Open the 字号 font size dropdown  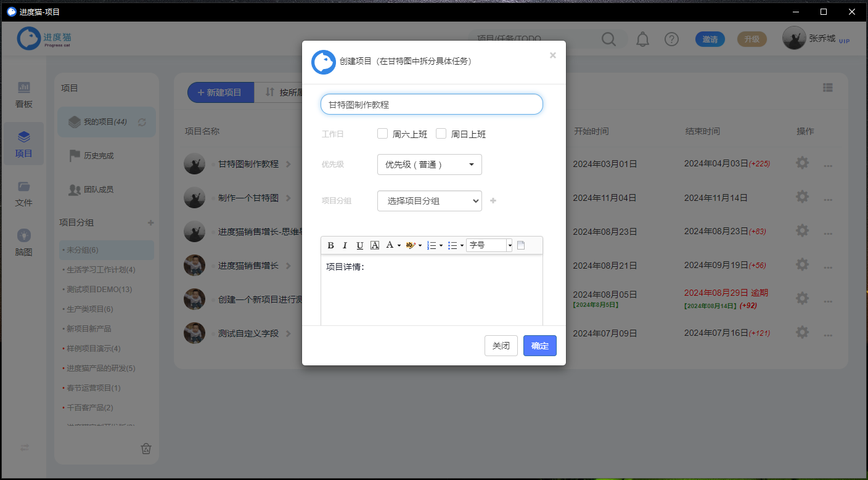(489, 245)
